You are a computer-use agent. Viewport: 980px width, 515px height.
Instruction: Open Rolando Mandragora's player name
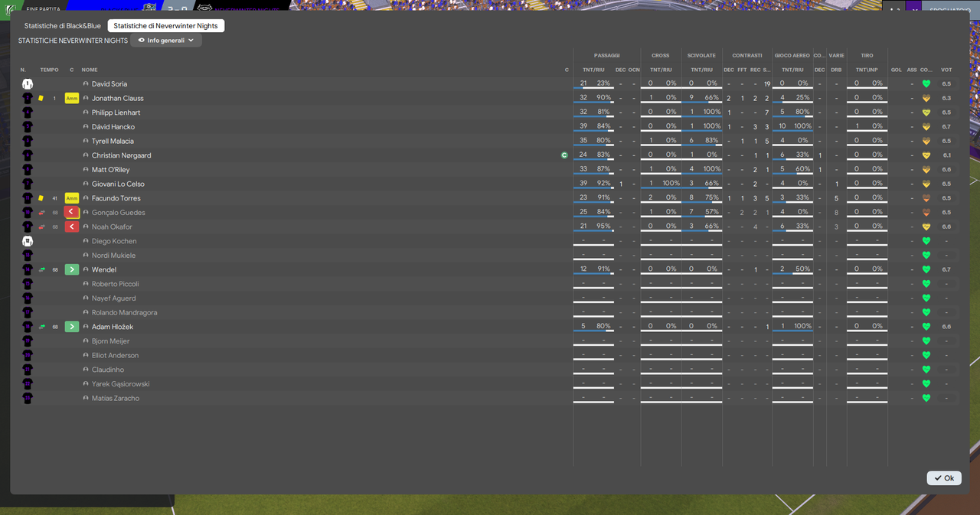125,313
